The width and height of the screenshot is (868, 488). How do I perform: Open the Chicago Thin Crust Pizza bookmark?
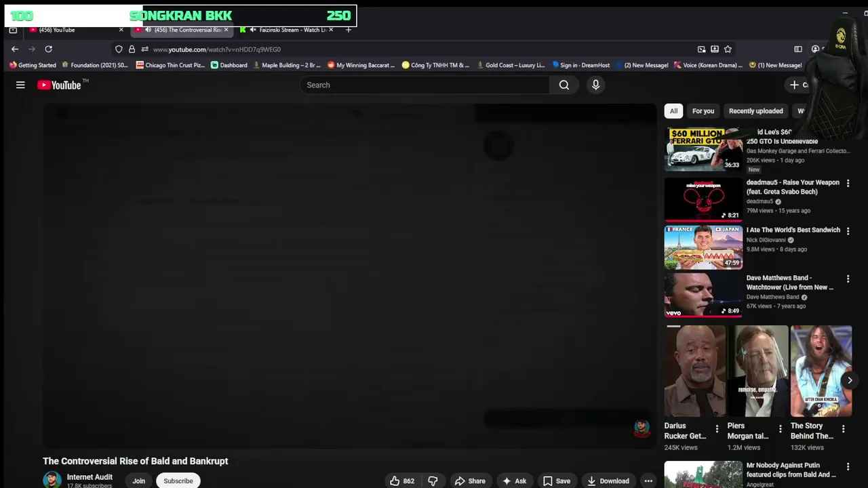[170, 65]
